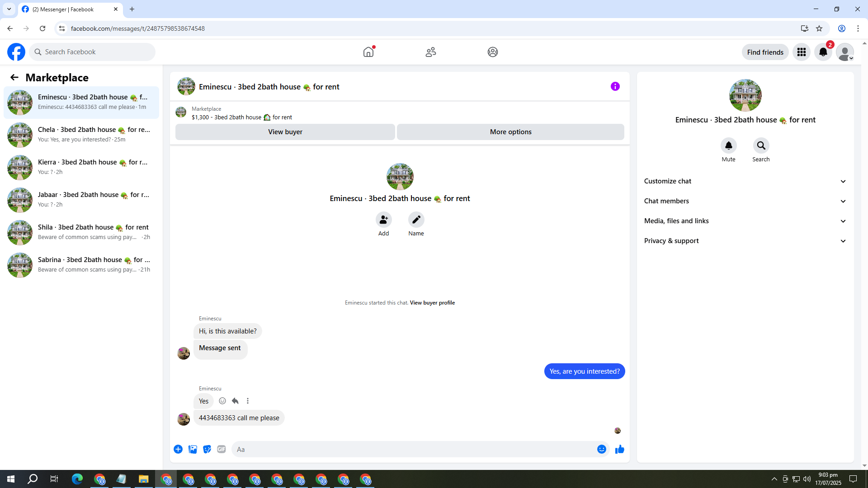The image size is (868, 488).
Task: Open the account profile menu
Action: [x=845, y=52]
